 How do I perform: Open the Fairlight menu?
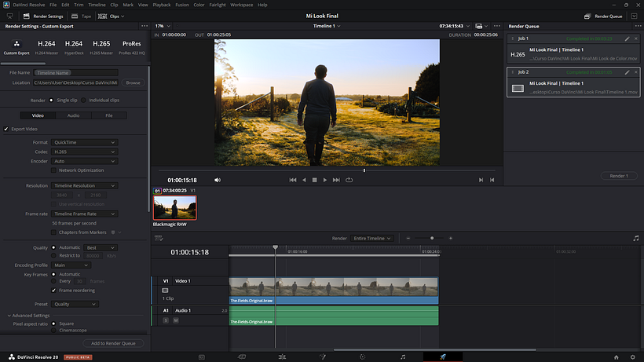click(218, 5)
